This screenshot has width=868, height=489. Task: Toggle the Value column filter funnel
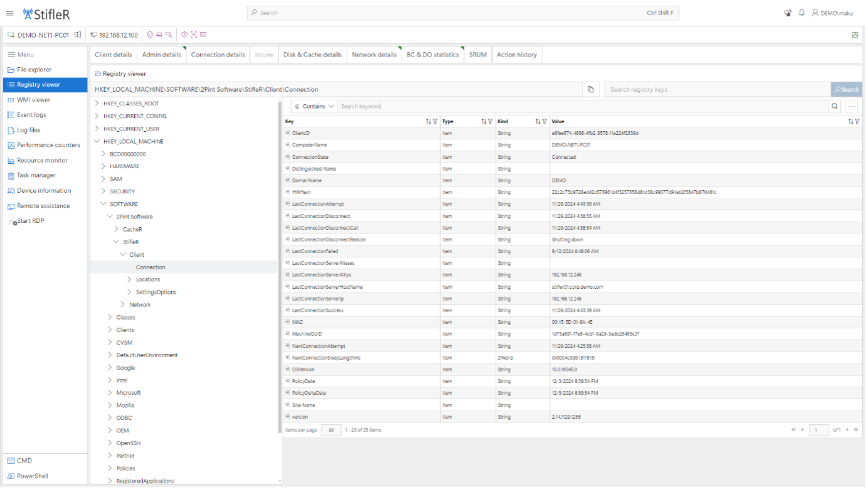pos(857,121)
